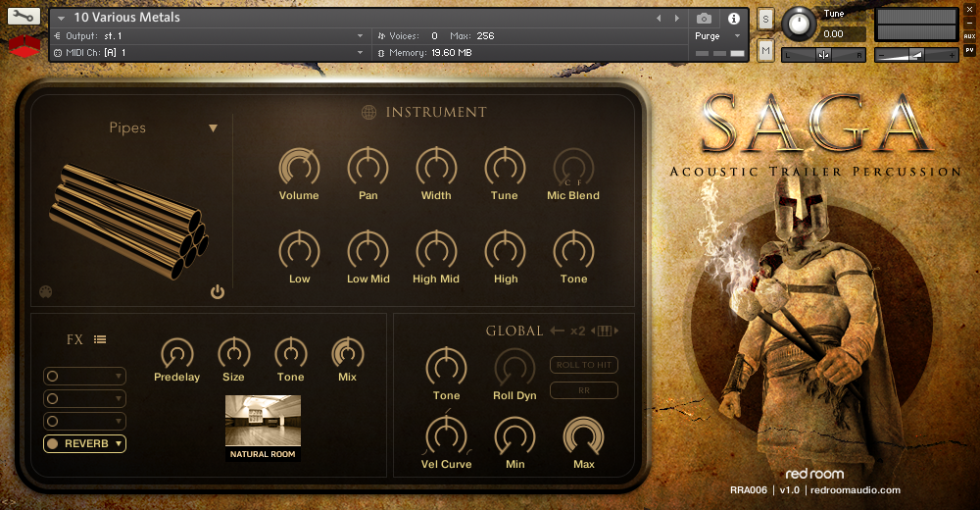Click the GLOBAL left arrow icon

(557, 331)
